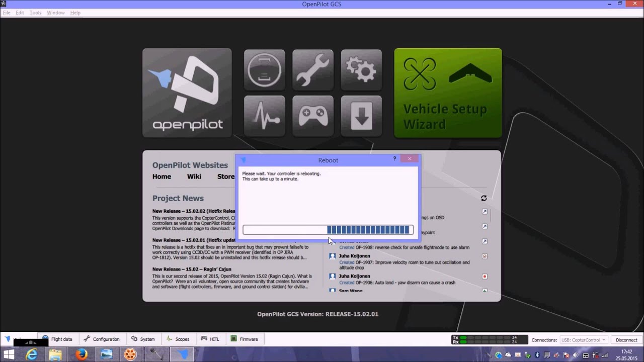The height and width of the screenshot is (362, 644).
Task: Click the Disconnect button
Action: tap(626, 340)
